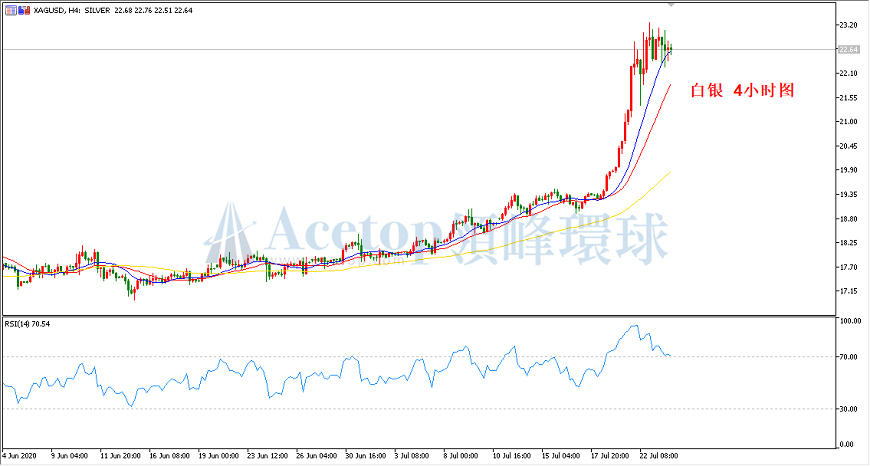The width and height of the screenshot is (870, 466).
Task: Click the 21.55 price axis label
Action: click(848, 98)
